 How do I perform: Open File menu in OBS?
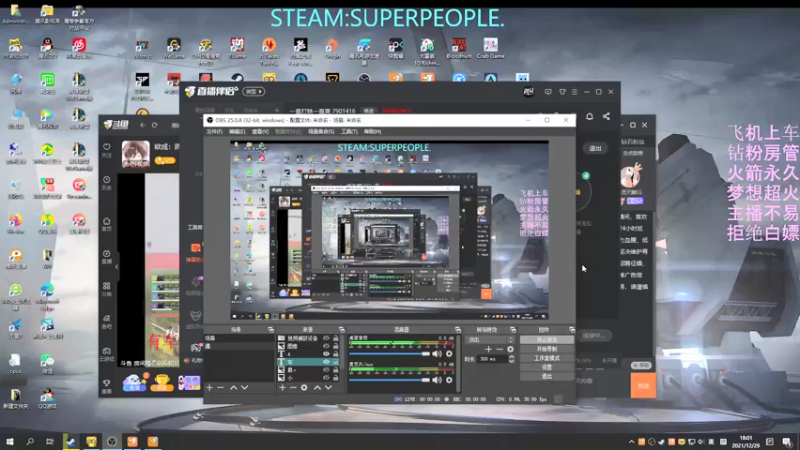(214, 132)
